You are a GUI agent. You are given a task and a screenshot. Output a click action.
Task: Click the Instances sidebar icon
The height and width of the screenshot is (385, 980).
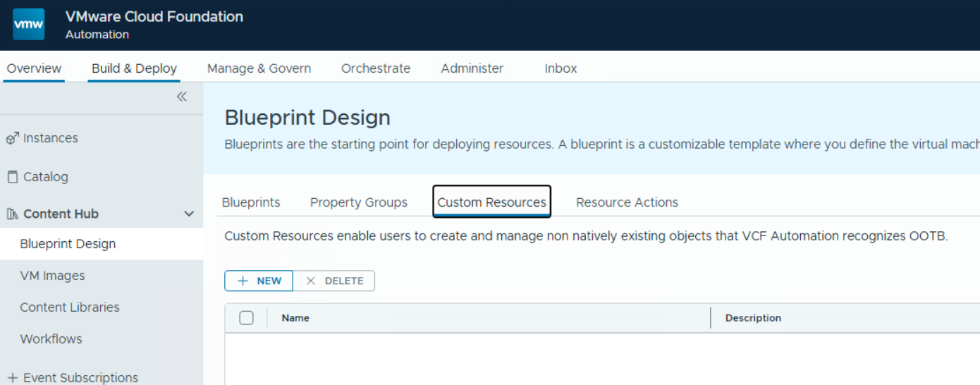[12, 138]
